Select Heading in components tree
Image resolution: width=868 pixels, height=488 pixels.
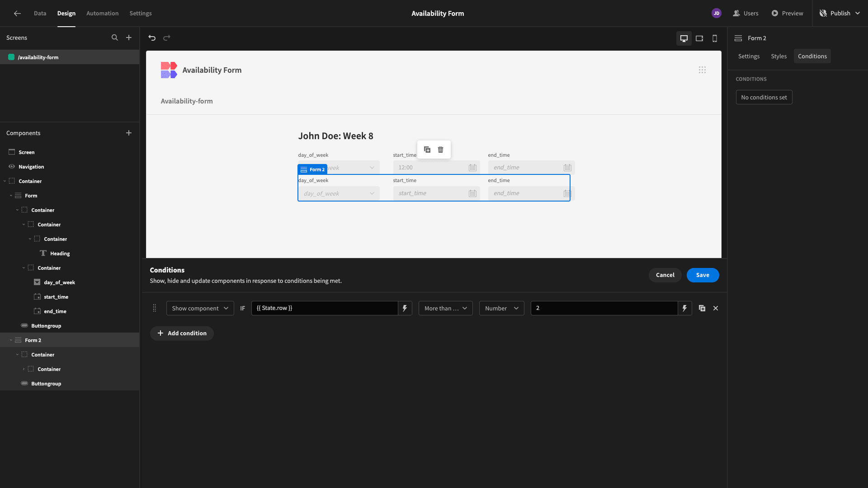point(60,253)
